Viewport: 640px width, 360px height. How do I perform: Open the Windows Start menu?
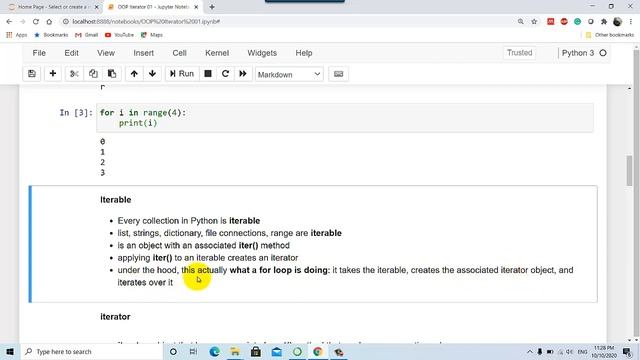point(10,351)
